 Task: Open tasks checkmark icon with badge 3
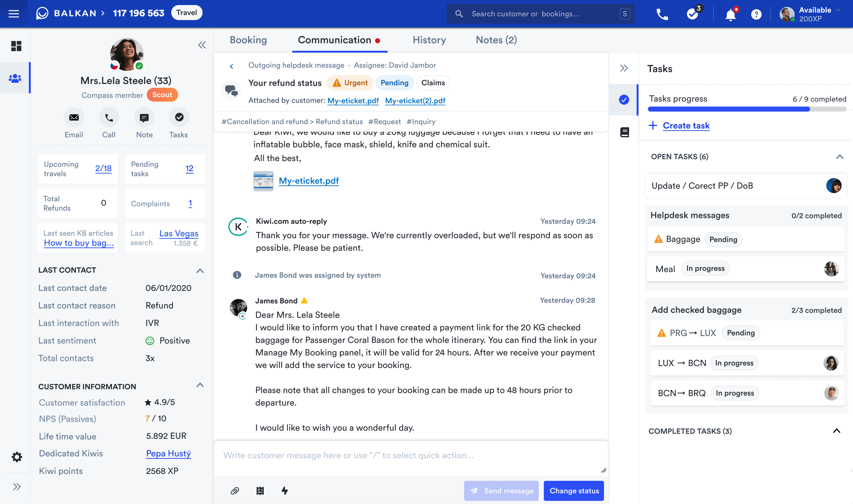tap(693, 13)
